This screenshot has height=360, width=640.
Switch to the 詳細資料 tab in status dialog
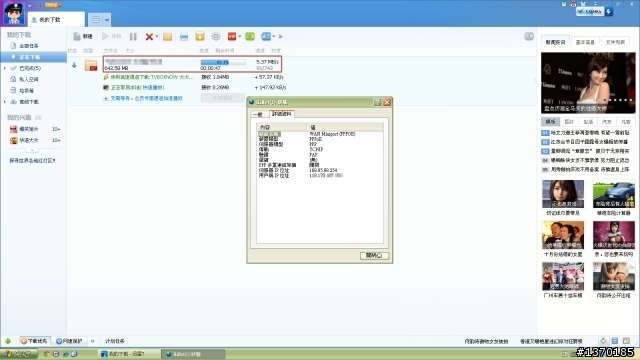[x=282, y=114]
